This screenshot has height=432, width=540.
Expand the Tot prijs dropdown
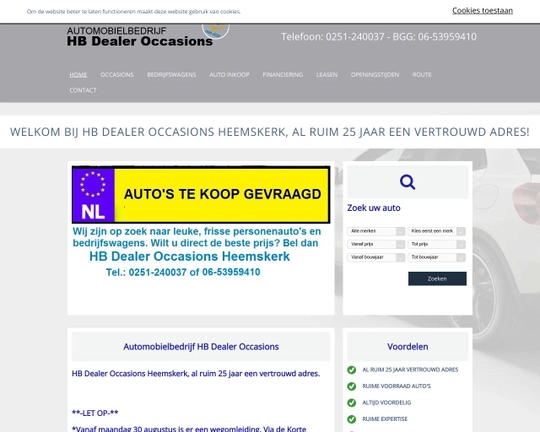coord(437,244)
